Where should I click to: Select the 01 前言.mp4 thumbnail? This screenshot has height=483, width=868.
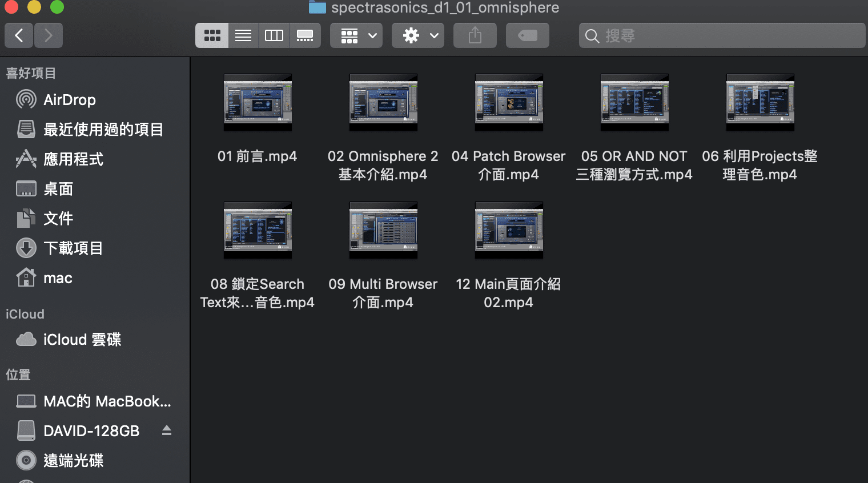pyautogui.click(x=258, y=102)
